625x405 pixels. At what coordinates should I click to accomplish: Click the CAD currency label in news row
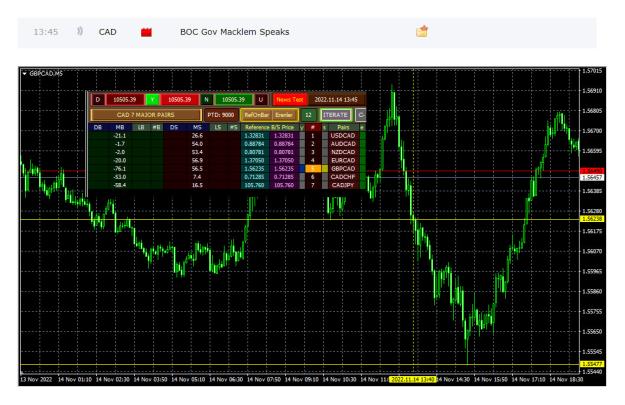[x=108, y=32]
